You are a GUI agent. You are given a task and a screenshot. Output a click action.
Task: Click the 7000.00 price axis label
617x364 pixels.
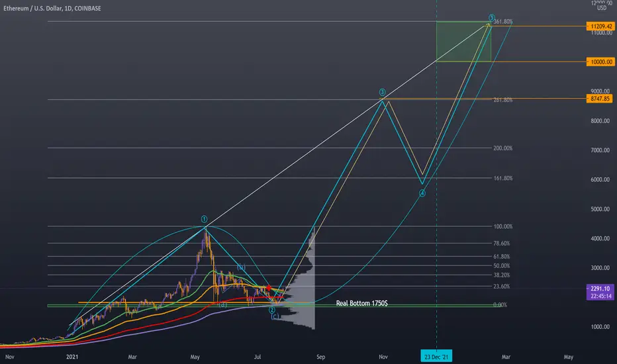pos(600,150)
